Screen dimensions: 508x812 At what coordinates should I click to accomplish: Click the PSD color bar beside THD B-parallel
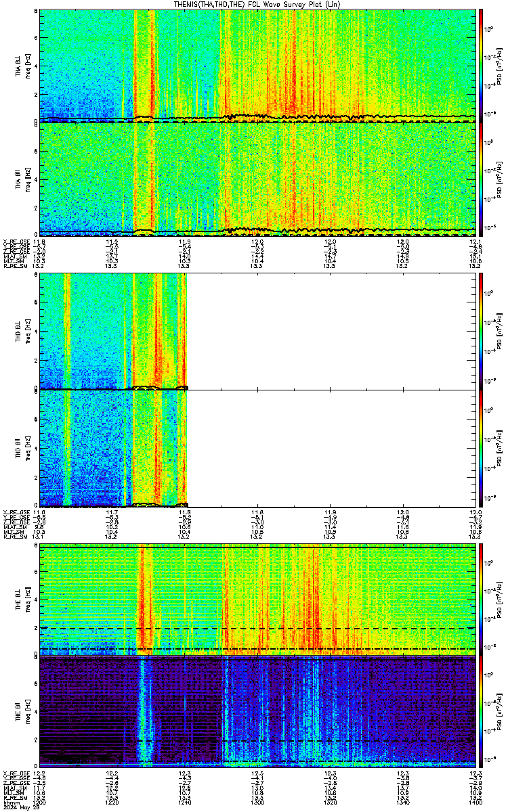coord(481,448)
